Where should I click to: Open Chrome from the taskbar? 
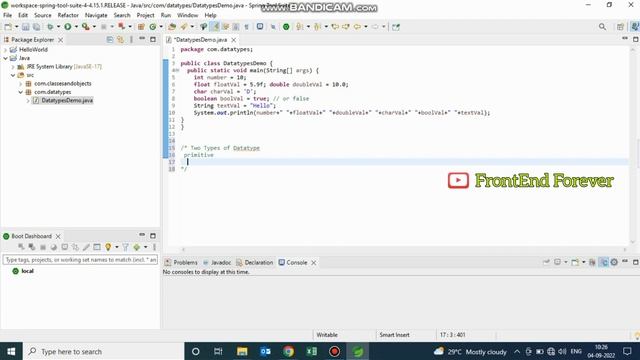[289, 351]
